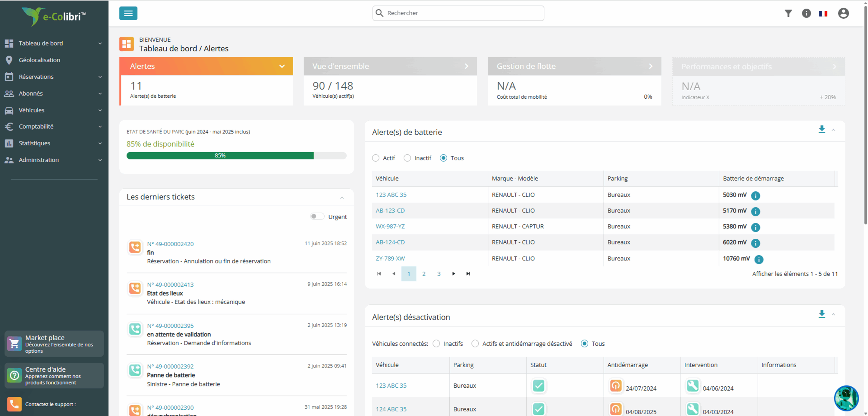Toggle the Urgent tickets switch
Screen dimensions: 868x416
(317, 216)
